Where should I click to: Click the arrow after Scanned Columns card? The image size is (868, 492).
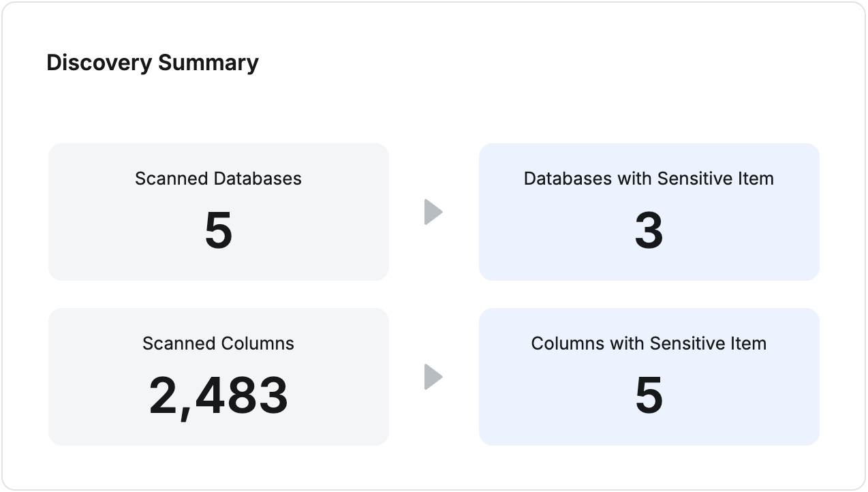click(x=433, y=377)
